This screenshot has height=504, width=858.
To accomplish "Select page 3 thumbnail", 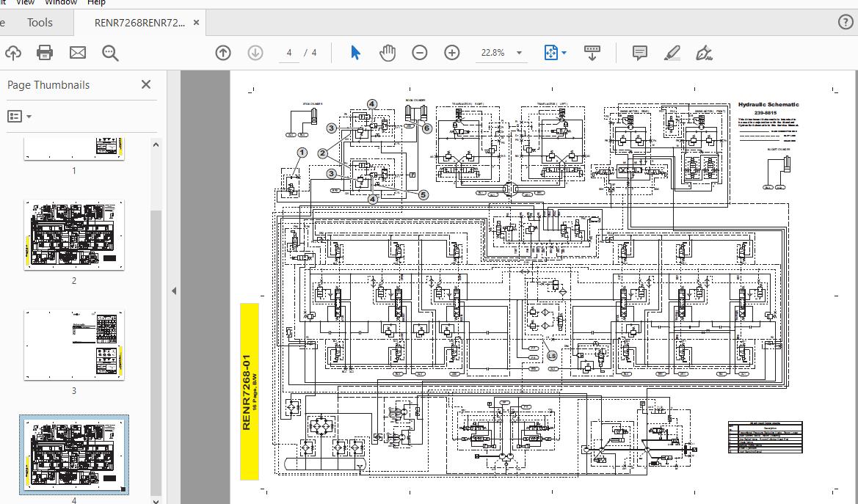I will (74, 345).
